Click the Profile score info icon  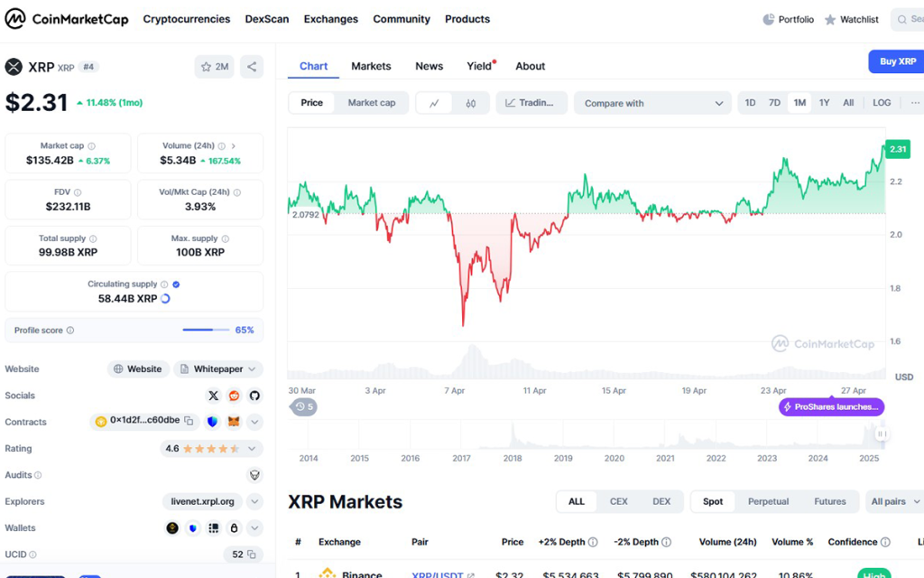pyautogui.click(x=70, y=331)
